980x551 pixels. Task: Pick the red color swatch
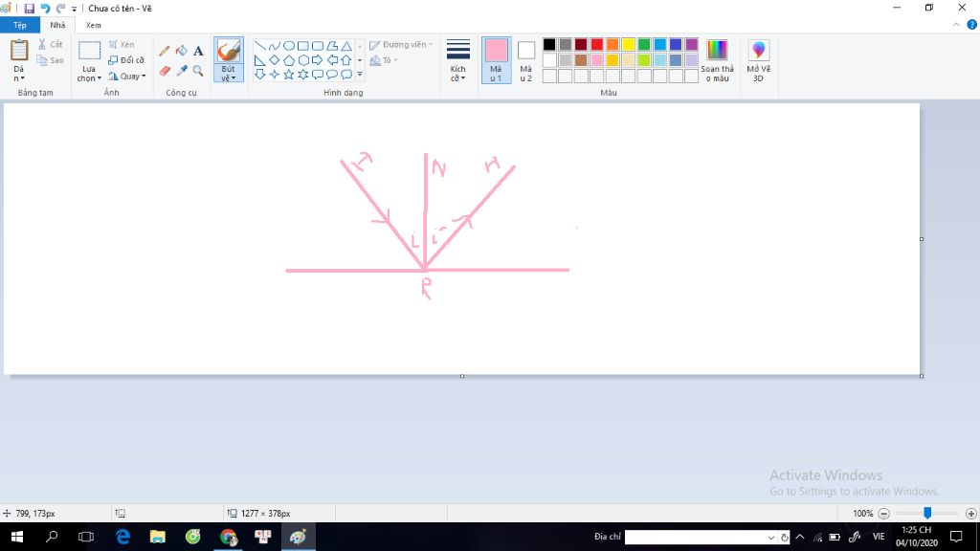(597, 44)
